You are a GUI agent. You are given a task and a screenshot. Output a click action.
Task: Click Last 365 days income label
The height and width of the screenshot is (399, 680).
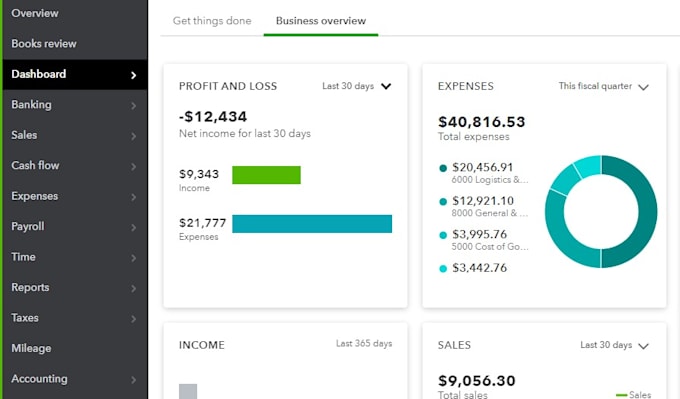(364, 343)
